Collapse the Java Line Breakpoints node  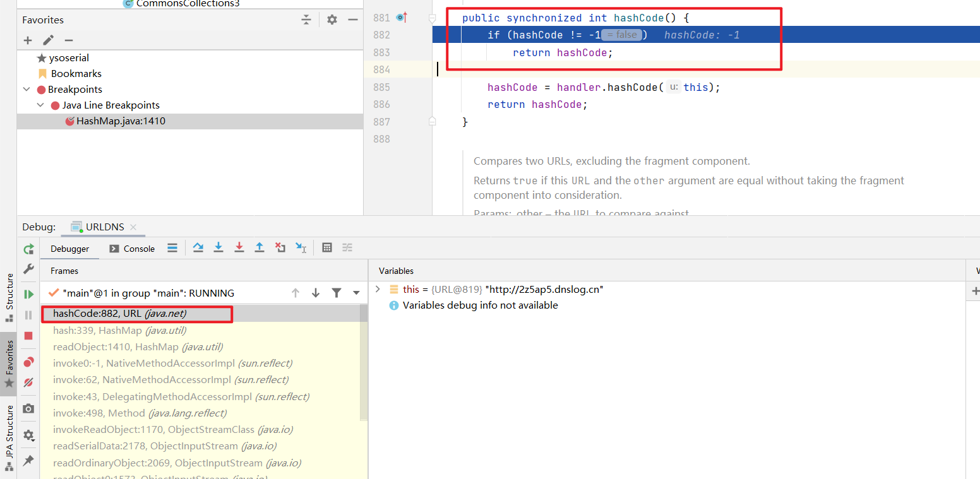coord(40,105)
